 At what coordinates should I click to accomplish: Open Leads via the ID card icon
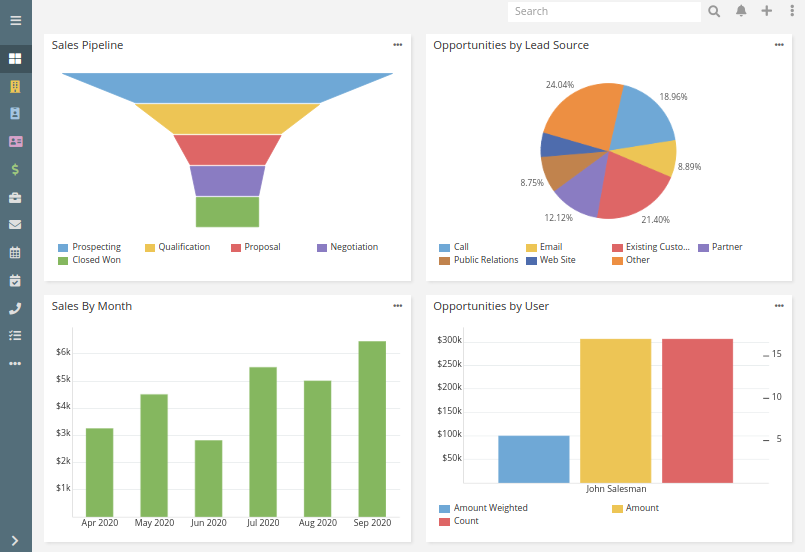pos(15,142)
